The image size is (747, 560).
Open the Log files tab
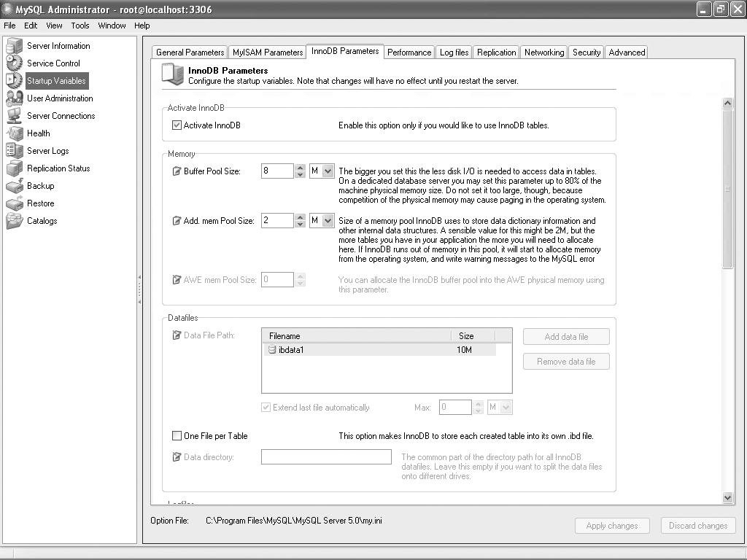coord(454,52)
